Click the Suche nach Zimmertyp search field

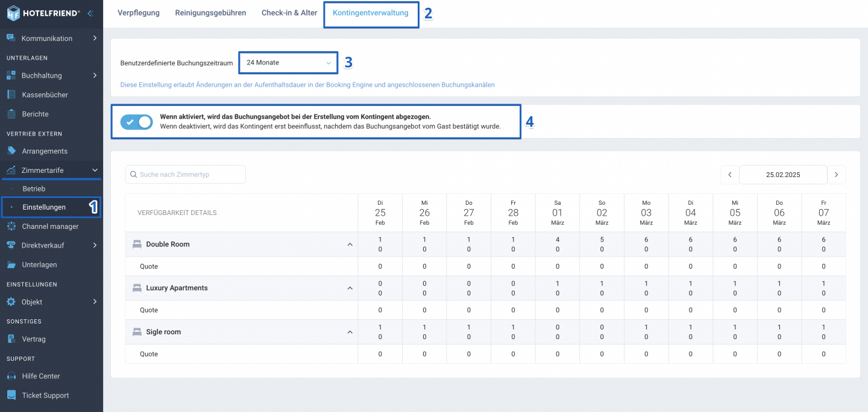(186, 175)
